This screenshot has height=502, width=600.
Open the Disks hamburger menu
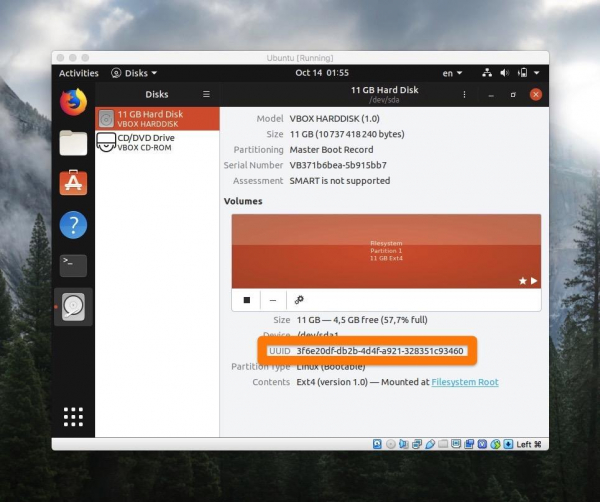click(x=206, y=94)
